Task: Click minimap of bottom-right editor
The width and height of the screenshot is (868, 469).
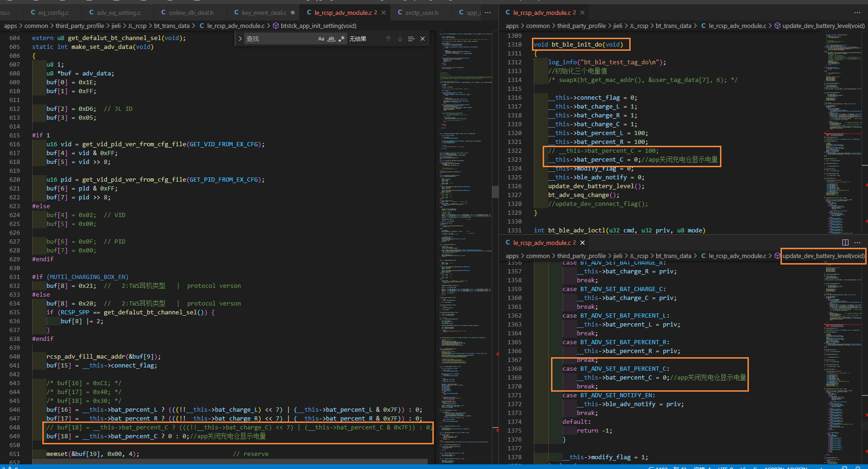Action: click(842, 363)
